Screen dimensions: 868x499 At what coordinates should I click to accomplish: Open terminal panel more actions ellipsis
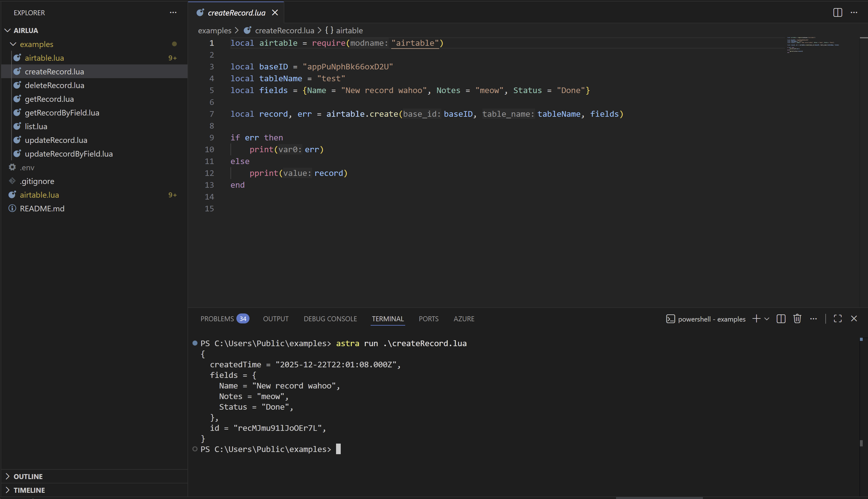(x=813, y=319)
